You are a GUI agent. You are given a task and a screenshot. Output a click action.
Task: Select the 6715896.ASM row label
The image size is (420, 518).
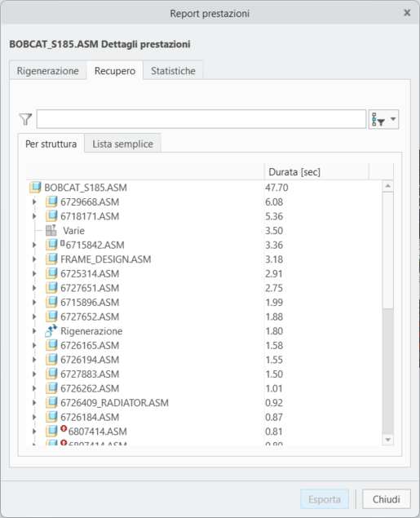pos(90,303)
